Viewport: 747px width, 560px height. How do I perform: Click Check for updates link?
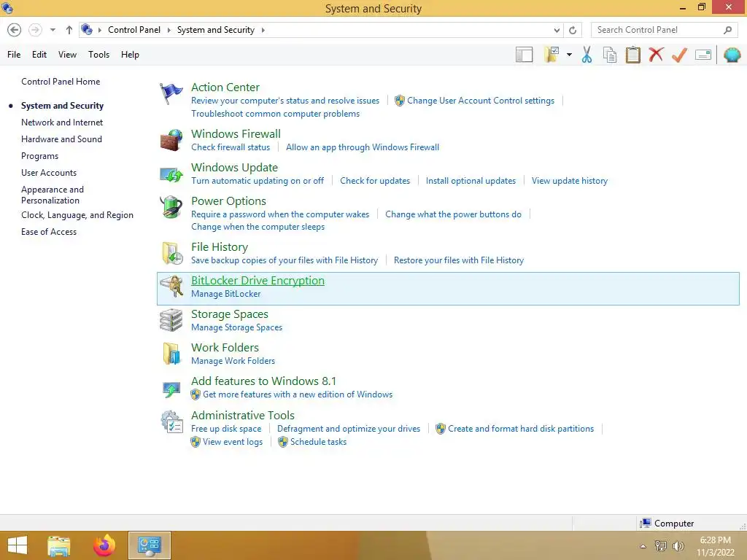(x=375, y=181)
